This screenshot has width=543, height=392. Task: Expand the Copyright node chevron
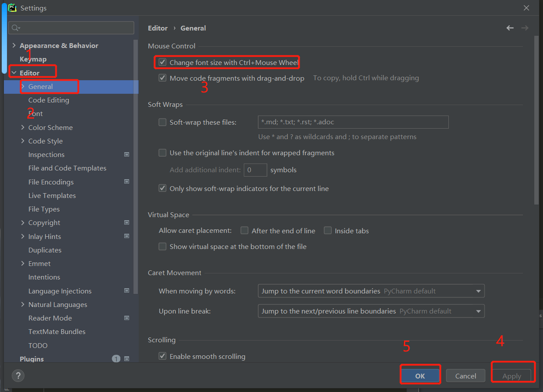[x=23, y=222]
